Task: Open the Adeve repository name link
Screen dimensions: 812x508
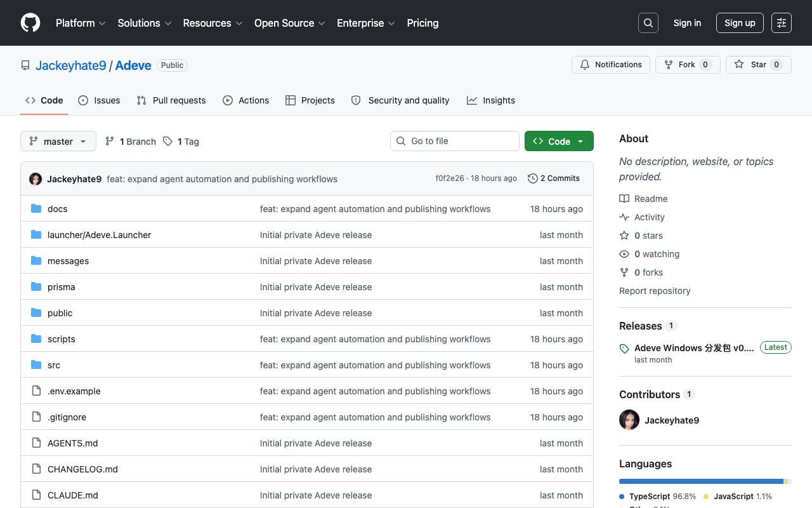Action: [133, 65]
